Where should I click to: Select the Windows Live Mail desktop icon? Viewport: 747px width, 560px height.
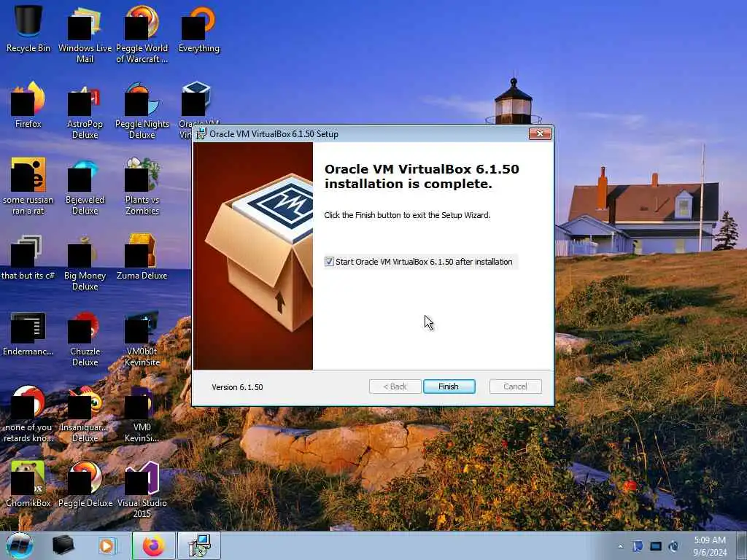click(x=85, y=35)
